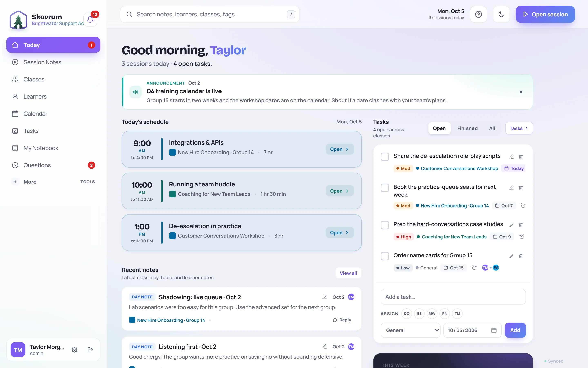This screenshot has height=368, width=588.
Task: Edit the 'Listening first' note with pencil icon
Action: [324, 346]
